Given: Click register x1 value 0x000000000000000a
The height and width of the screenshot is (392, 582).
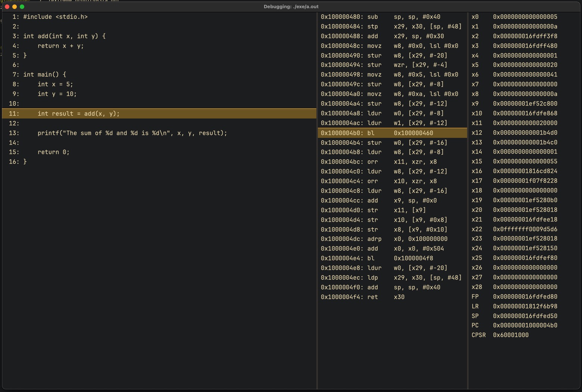Looking at the screenshot, I should [525, 26].
